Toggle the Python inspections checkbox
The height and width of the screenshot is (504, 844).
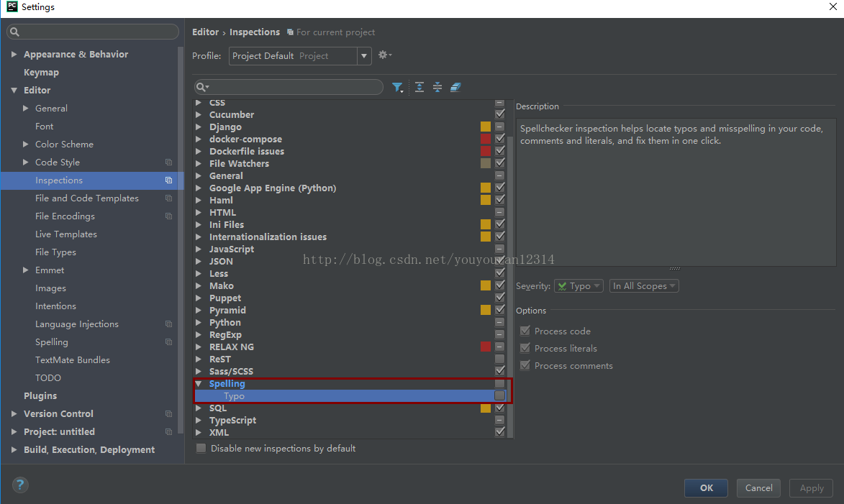tap(499, 322)
